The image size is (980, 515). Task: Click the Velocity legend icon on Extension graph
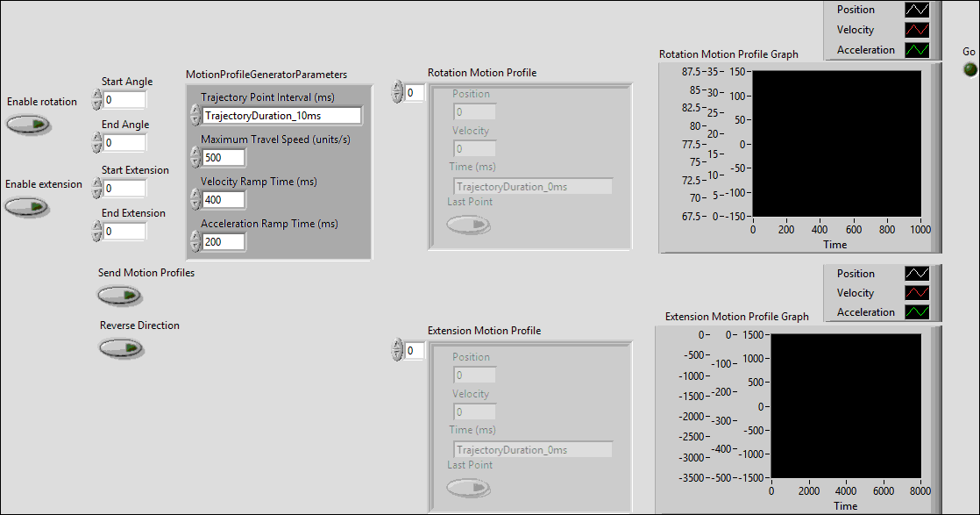click(917, 292)
